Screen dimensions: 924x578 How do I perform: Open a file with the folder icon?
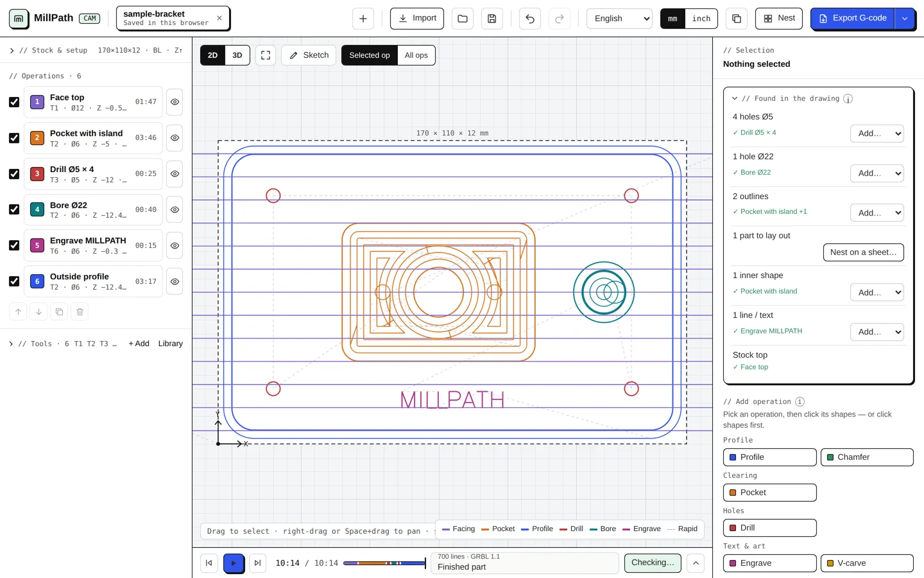tap(463, 19)
